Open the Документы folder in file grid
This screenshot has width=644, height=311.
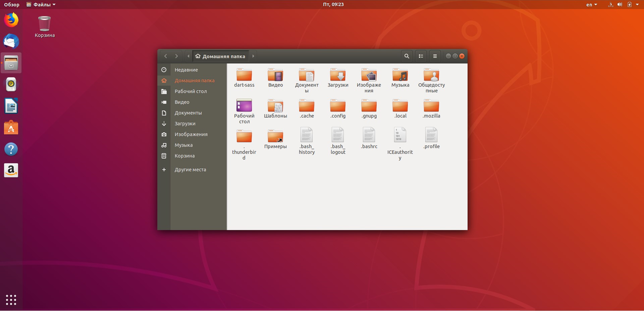pyautogui.click(x=306, y=75)
